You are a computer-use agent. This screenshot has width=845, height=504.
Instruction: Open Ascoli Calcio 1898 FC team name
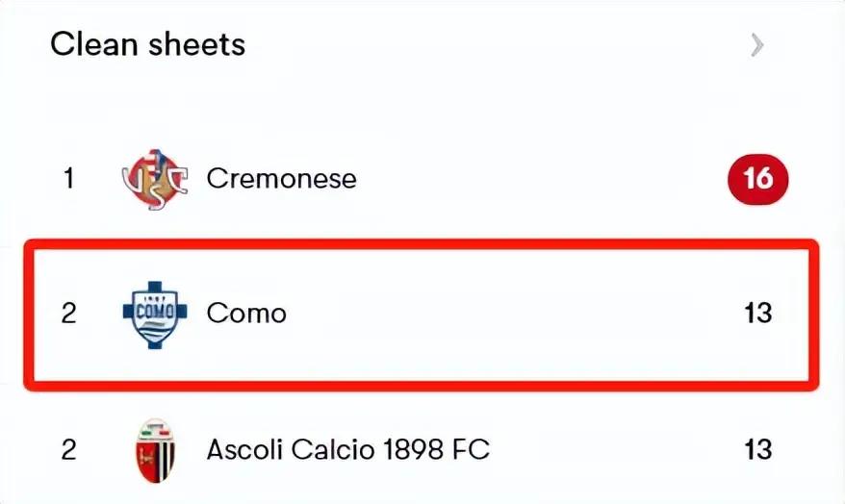pos(347,449)
